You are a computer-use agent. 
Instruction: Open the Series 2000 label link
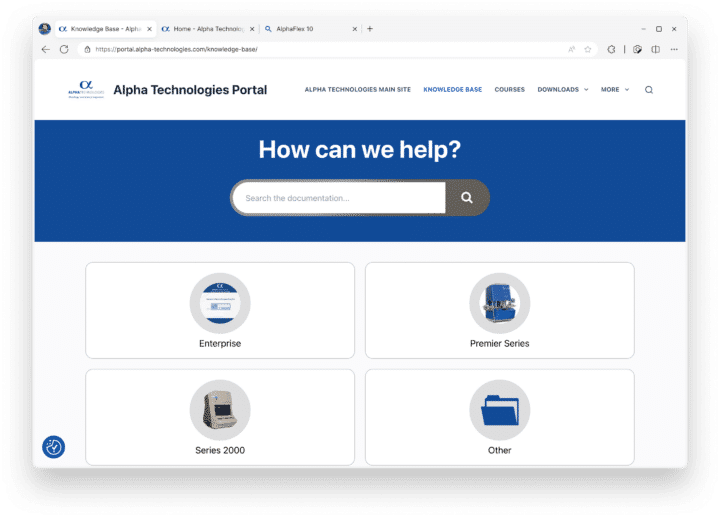click(220, 450)
